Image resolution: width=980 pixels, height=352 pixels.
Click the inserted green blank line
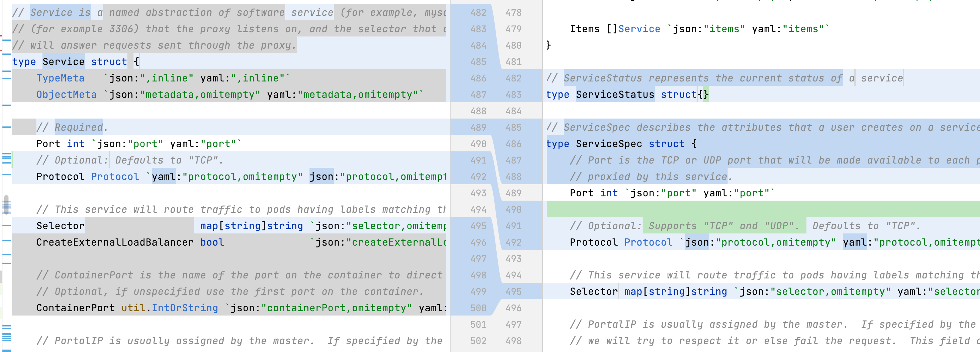(761, 209)
